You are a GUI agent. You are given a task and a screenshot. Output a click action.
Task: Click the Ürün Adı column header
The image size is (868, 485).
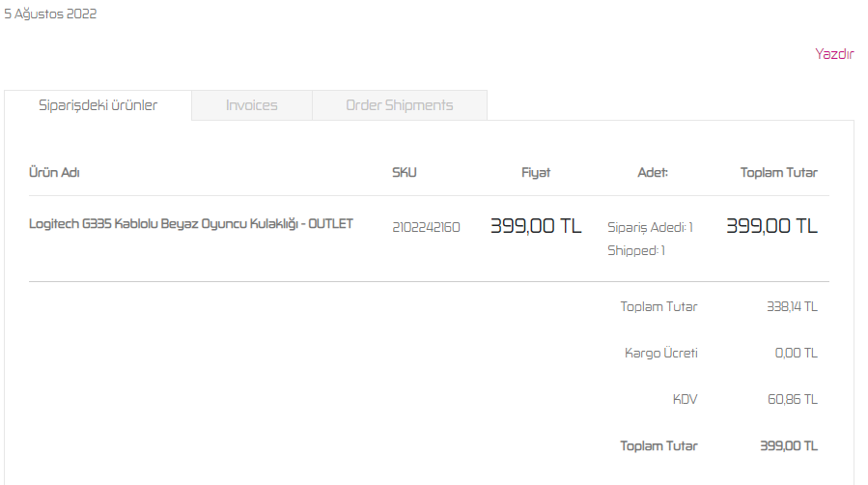[x=54, y=172]
